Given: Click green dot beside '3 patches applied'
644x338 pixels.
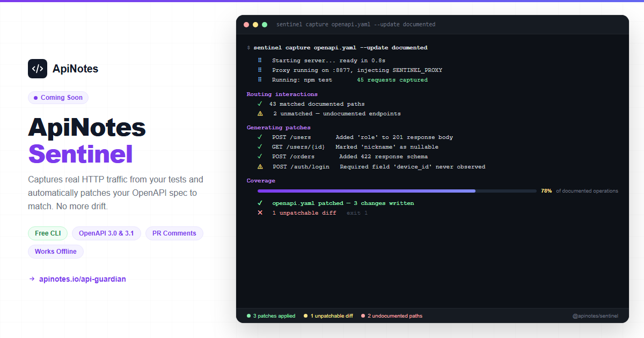Looking at the screenshot, I should 248,316.
